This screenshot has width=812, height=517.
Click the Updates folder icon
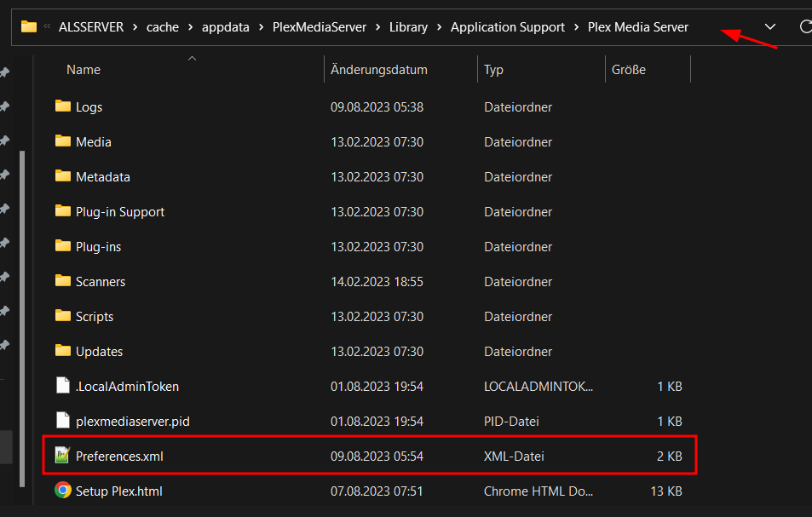(x=63, y=350)
